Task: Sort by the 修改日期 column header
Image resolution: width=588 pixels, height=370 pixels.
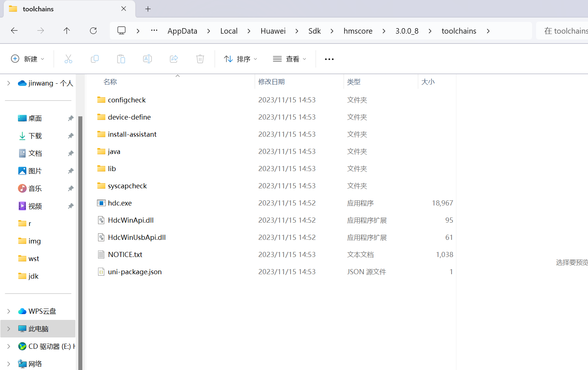Action: (x=271, y=82)
